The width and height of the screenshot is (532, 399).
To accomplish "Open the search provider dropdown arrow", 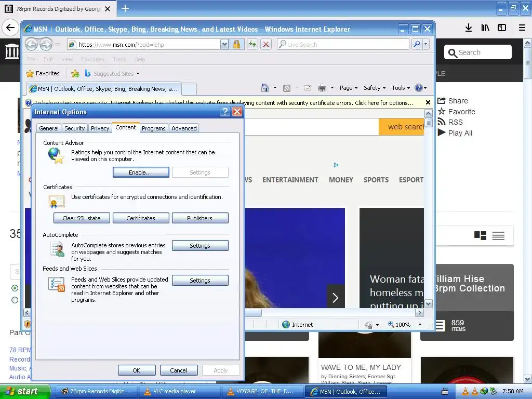I will tap(425, 44).
